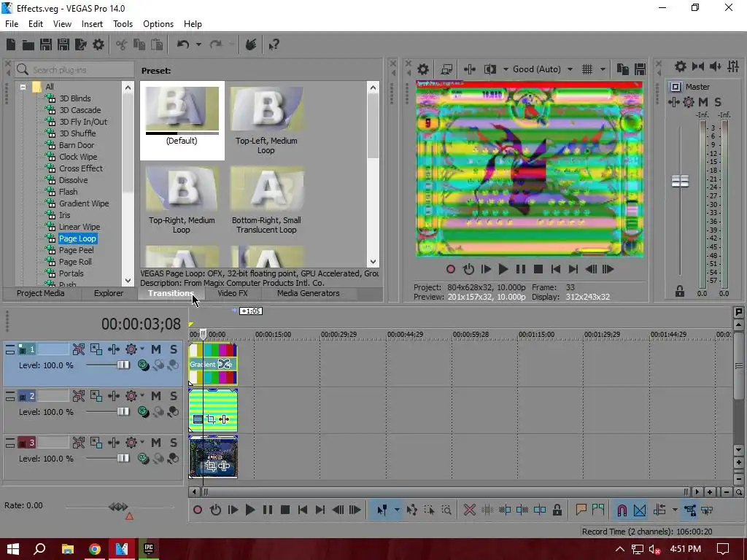Image resolution: width=747 pixels, height=560 pixels.
Task: Stop playback in the video preview
Action: 538,269
